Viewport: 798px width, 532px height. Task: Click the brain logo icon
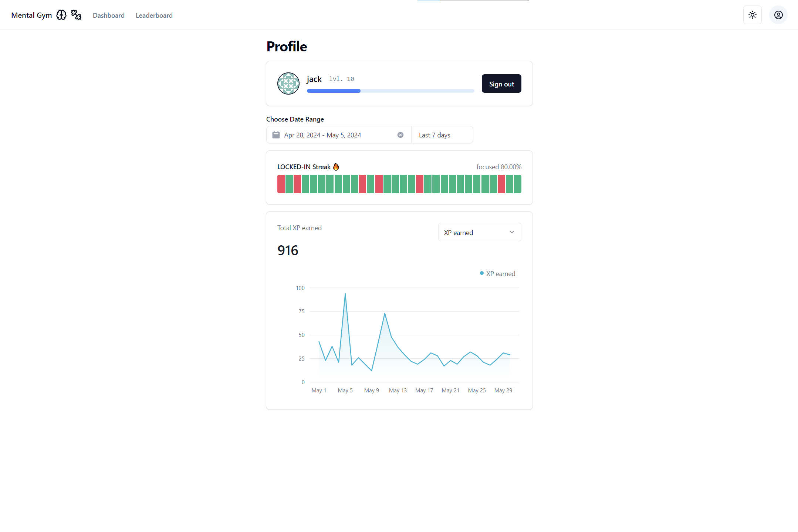click(x=61, y=15)
